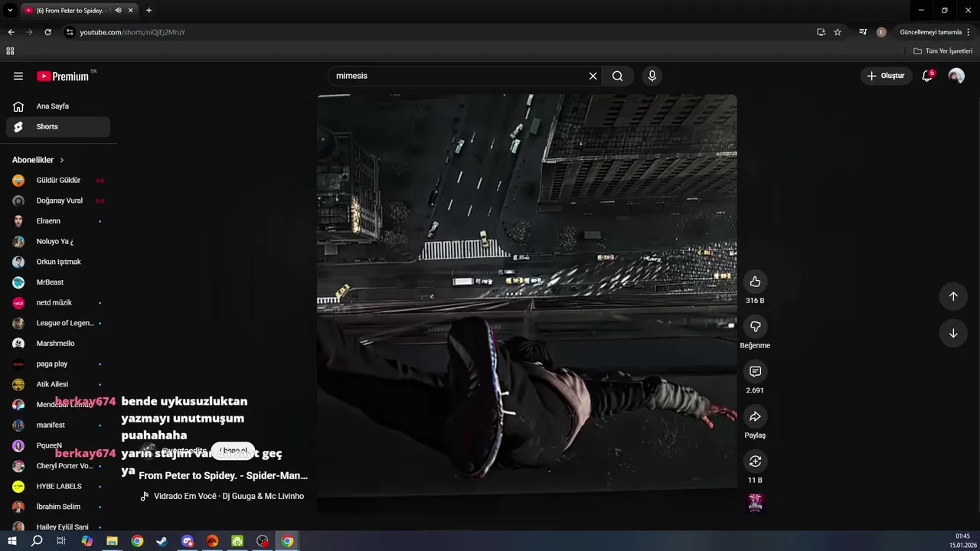Open the apps grid in bookmarks bar
The width and height of the screenshot is (980, 551).
tap(10, 51)
